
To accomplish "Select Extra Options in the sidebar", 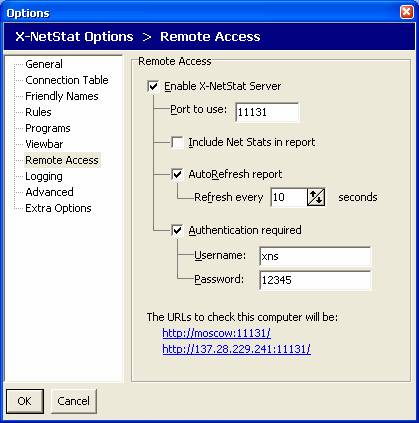I will coord(58,208).
